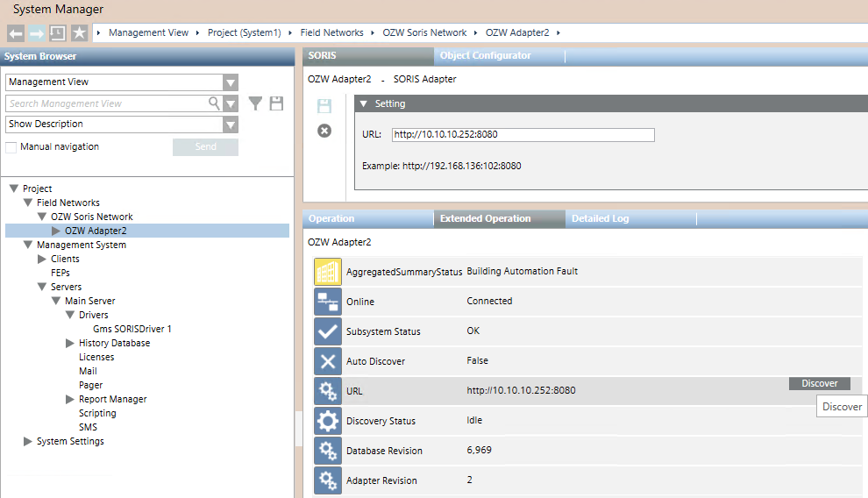
Task: Click the Send button
Action: coord(205,147)
